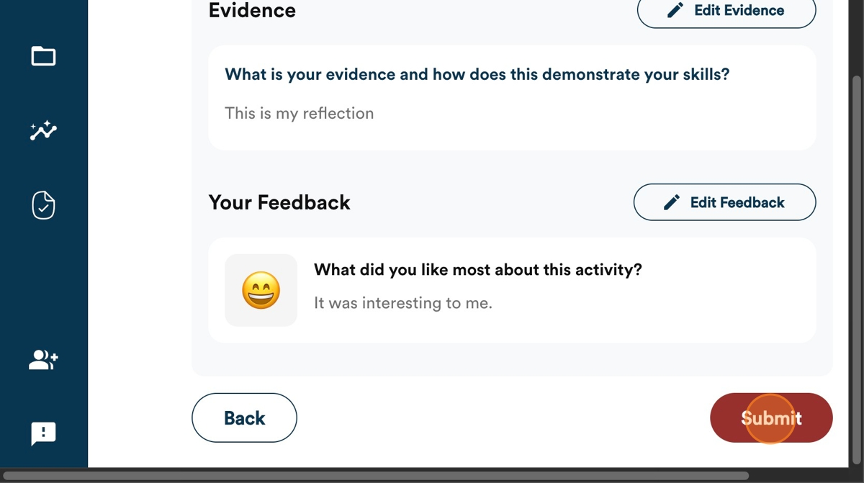Go Back to the previous step

(x=244, y=418)
